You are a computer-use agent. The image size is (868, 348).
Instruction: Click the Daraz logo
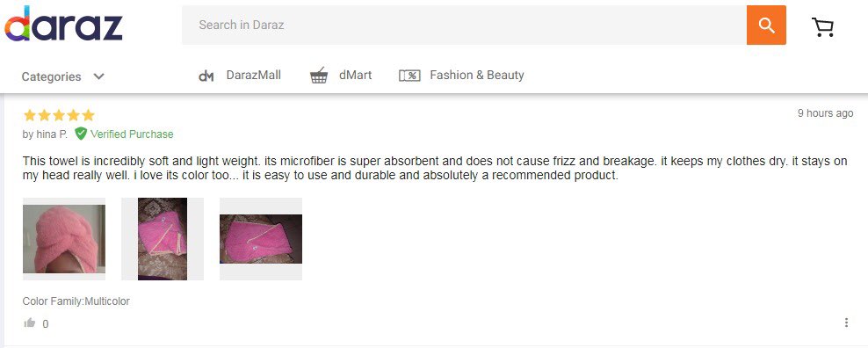pyautogui.click(x=63, y=25)
